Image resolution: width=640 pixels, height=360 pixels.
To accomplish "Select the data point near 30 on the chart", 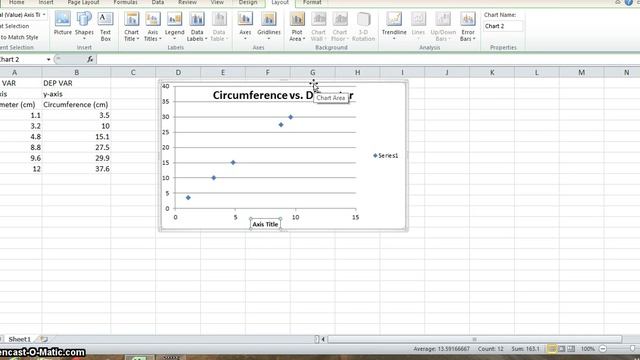I will (291, 117).
